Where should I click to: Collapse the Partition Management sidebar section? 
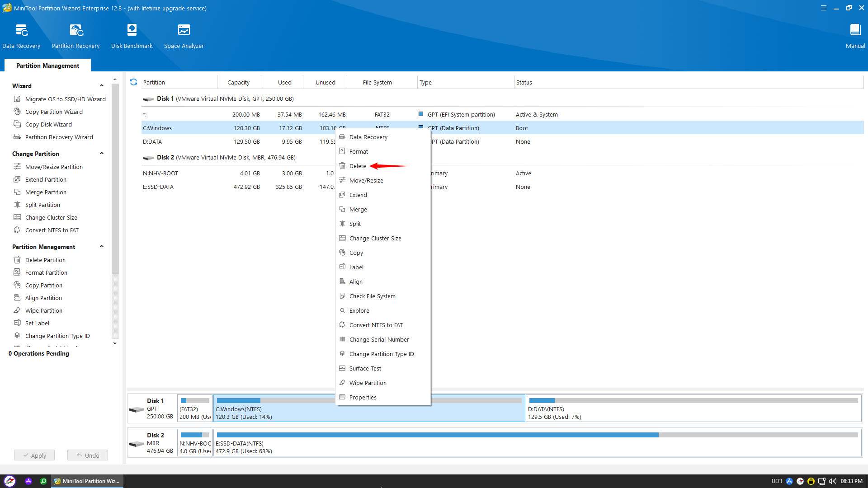[x=102, y=247]
